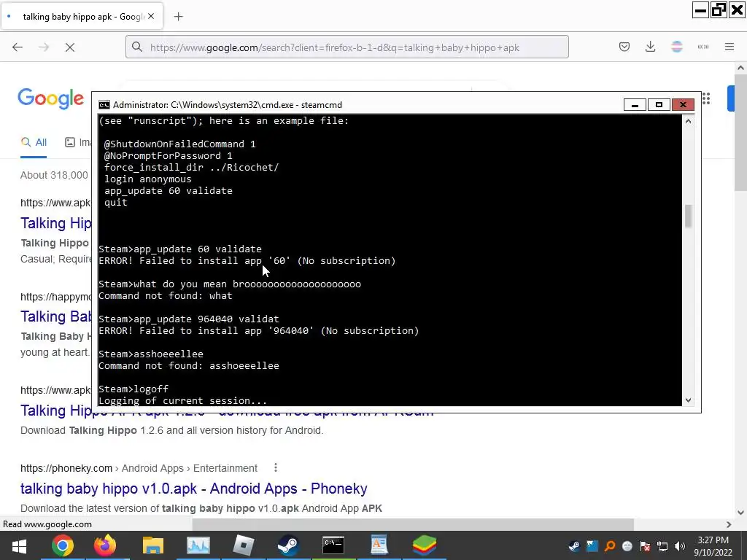Open Firefox from the taskbar
747x560 pixels.
[105, 545]
